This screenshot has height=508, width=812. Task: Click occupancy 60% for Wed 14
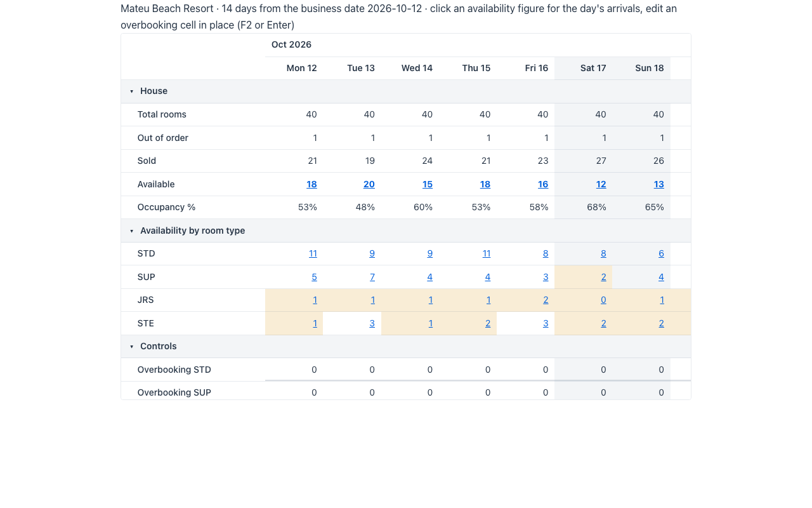pyautogui.click(x=423, y=207)
